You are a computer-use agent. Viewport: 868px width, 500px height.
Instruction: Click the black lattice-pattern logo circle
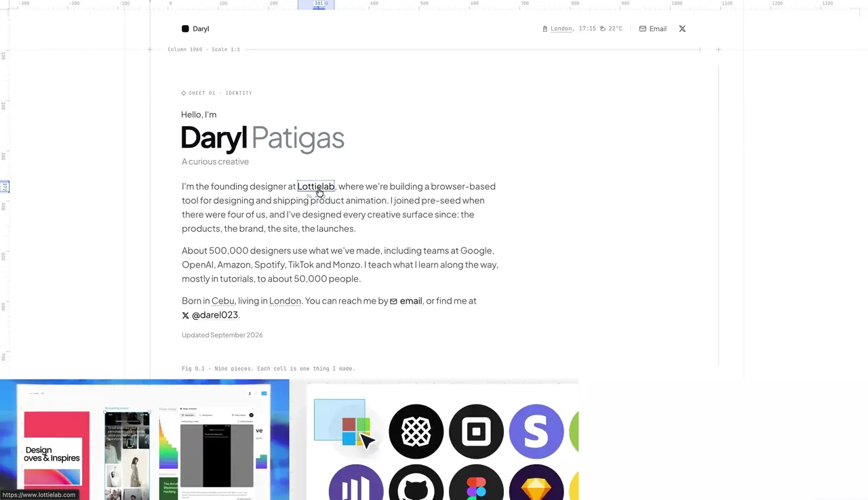pyautogui.click(x=416, y=432)
